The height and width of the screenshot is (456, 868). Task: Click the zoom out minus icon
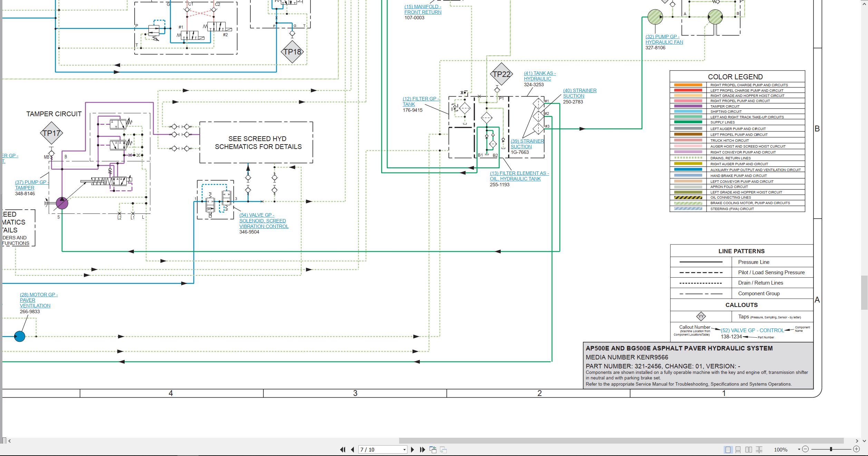(806, 449)
